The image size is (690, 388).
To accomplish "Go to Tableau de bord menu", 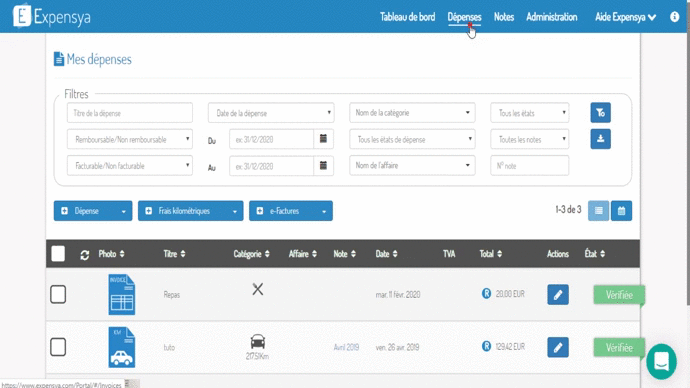I will point(407,17).
